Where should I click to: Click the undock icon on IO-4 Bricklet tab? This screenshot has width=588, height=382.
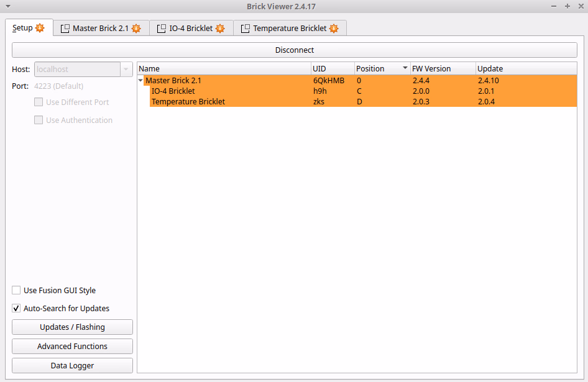click(162, 29)
